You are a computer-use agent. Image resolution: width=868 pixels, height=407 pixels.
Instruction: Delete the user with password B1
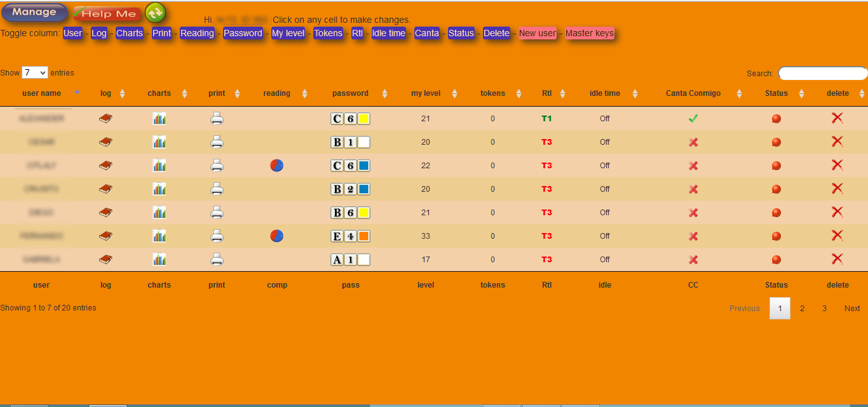(x=837, y=142)
